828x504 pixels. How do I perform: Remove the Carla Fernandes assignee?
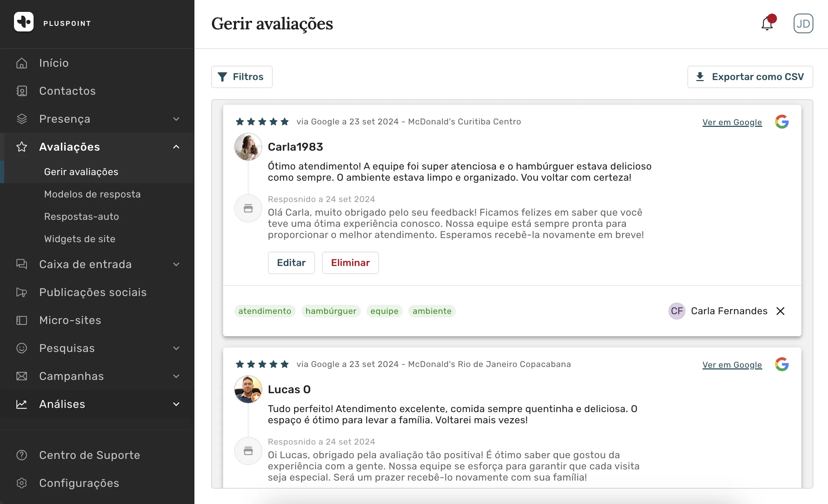click(x=780, y=311)
